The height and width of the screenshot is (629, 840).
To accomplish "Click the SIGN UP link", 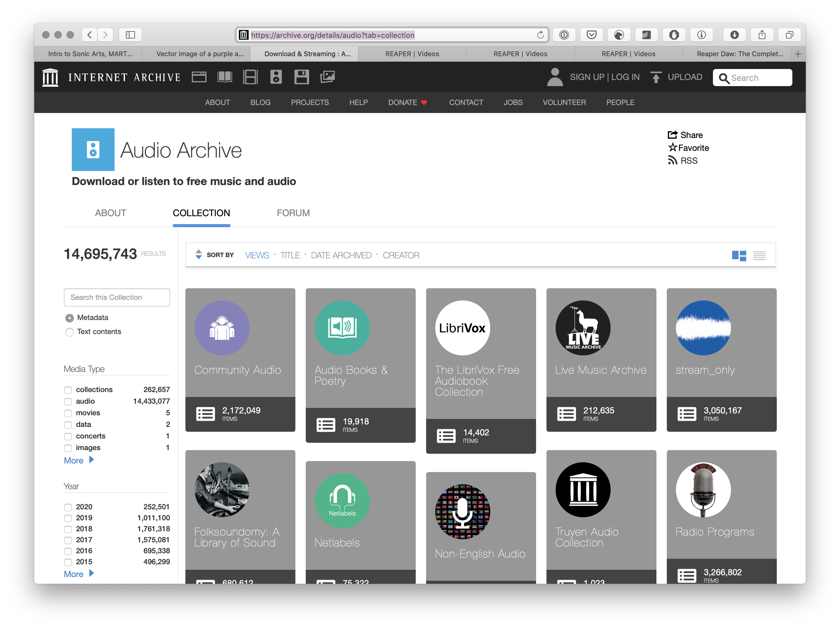I will (587, 77).
